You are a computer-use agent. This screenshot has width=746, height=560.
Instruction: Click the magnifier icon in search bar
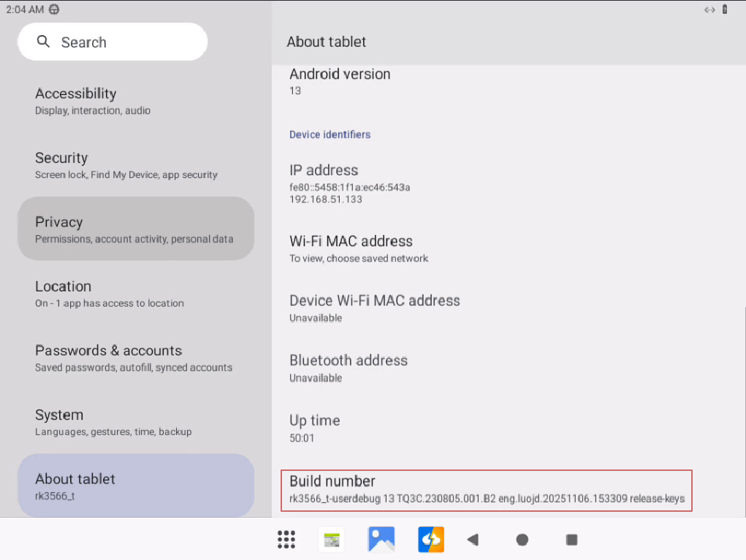tap(44, 42)
